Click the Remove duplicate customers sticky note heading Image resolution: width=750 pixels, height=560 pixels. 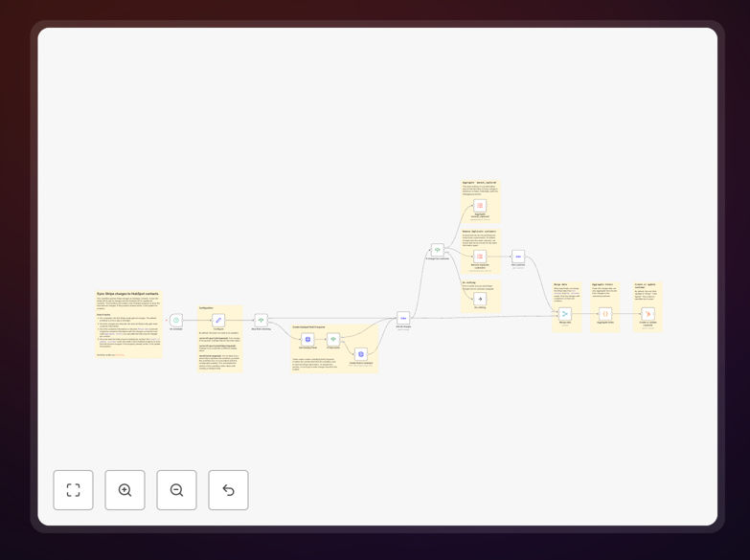click(x=479, y=232)
